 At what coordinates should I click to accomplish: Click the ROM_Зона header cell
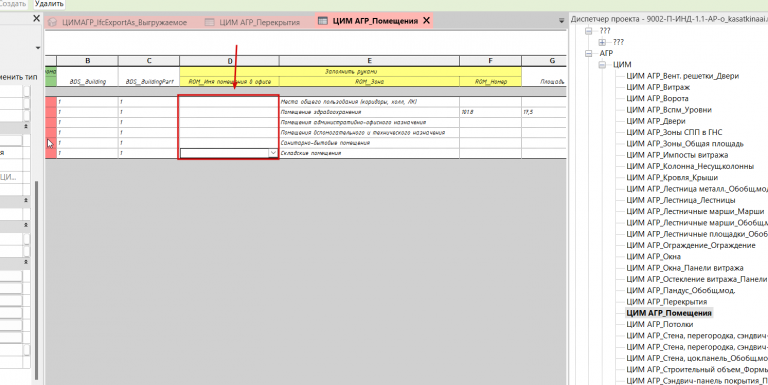(x=369, y=82)
